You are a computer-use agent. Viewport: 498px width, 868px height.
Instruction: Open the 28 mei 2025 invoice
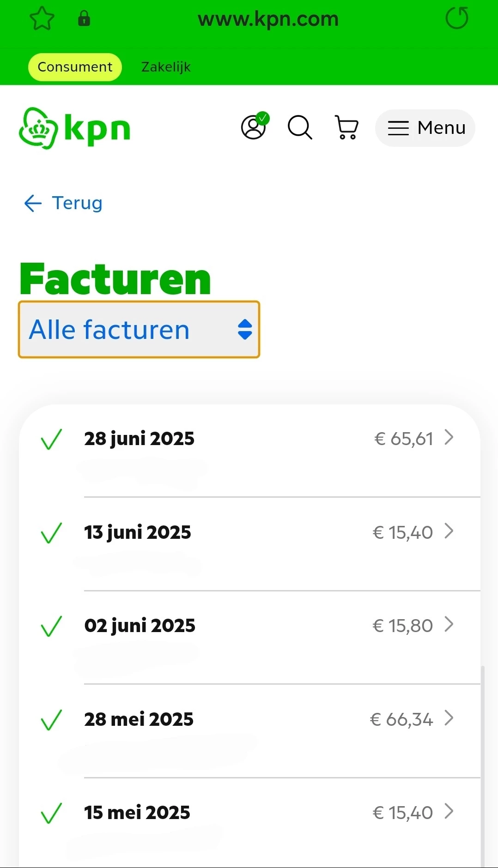139,719
